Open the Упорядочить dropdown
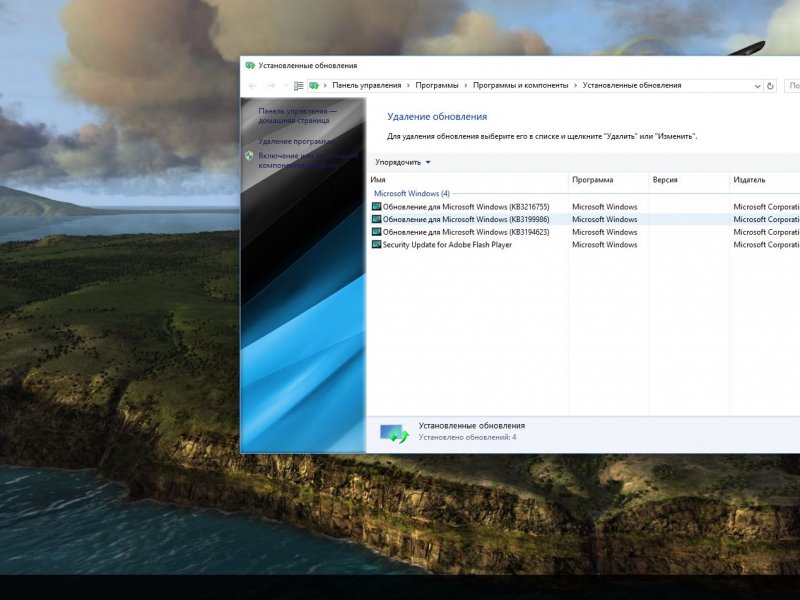800x600 pixels. (403, 162)
